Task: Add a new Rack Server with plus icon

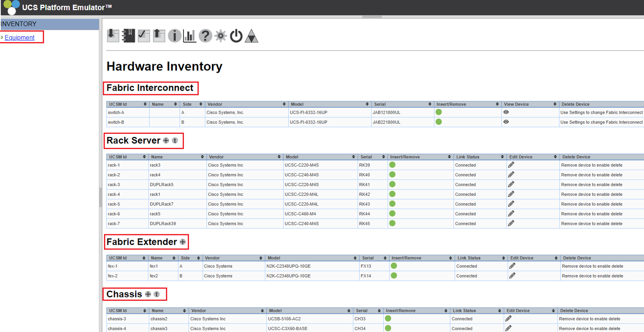Action: click(166, 141)
